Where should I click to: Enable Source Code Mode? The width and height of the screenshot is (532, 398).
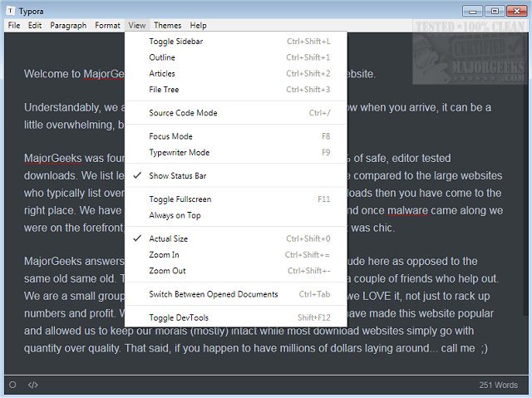(236, 113)
